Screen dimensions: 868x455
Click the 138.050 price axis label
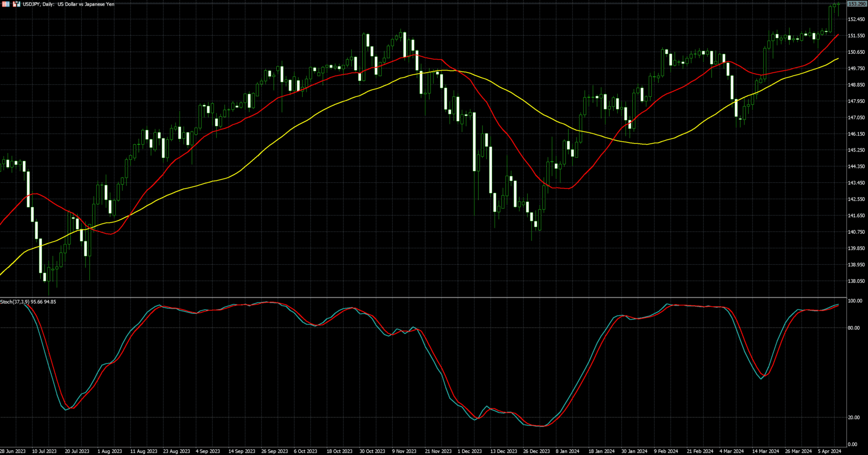(856, 281)
